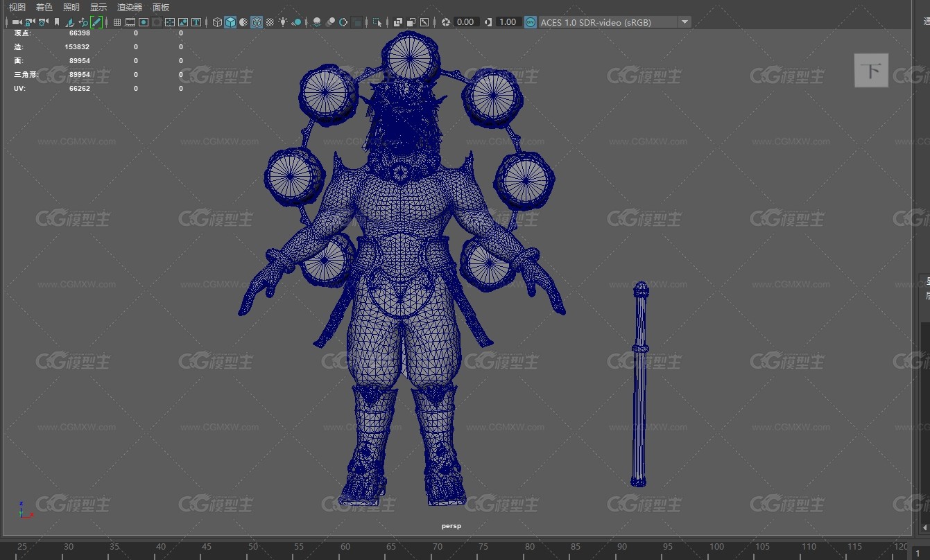This screenshot has height=560, width=930.
Task: Click frame 75 on the time slider
Action: click(484, 548)
